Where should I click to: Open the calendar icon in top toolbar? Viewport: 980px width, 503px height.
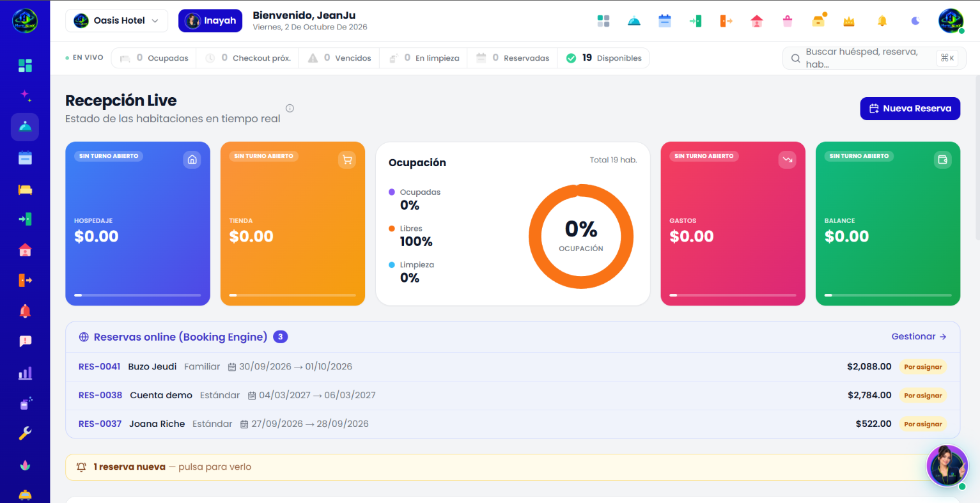665,21
